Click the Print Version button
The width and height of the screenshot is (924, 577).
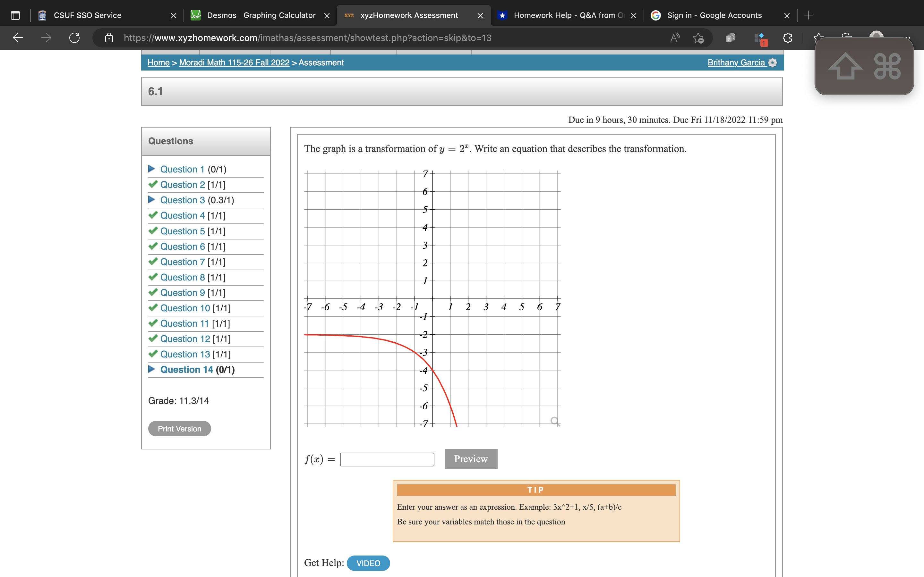coord(179,428)
